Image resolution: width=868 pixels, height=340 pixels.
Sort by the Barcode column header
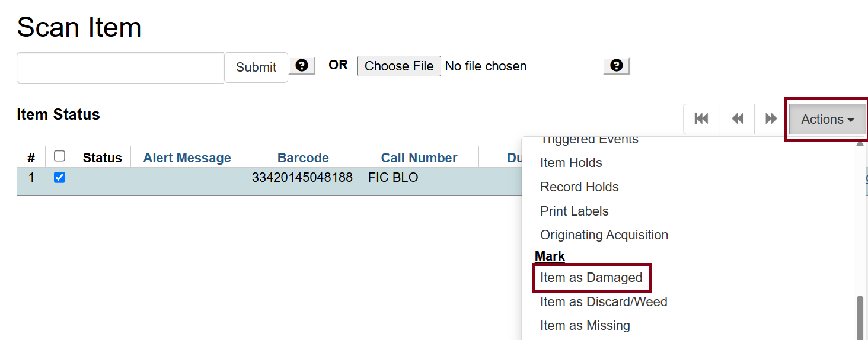[303, 158]
